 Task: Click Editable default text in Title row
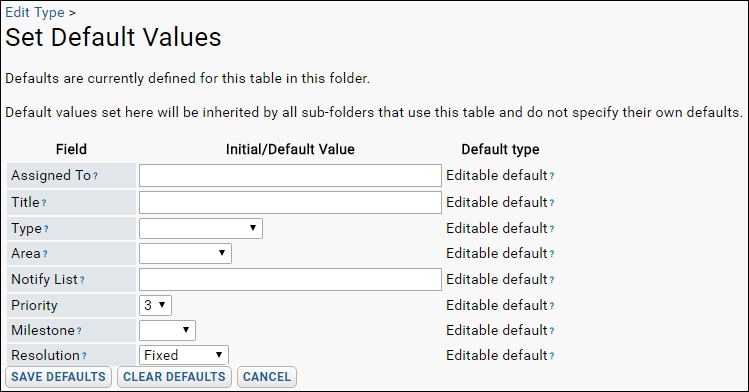pyautogui.click(x=497, y=202)
